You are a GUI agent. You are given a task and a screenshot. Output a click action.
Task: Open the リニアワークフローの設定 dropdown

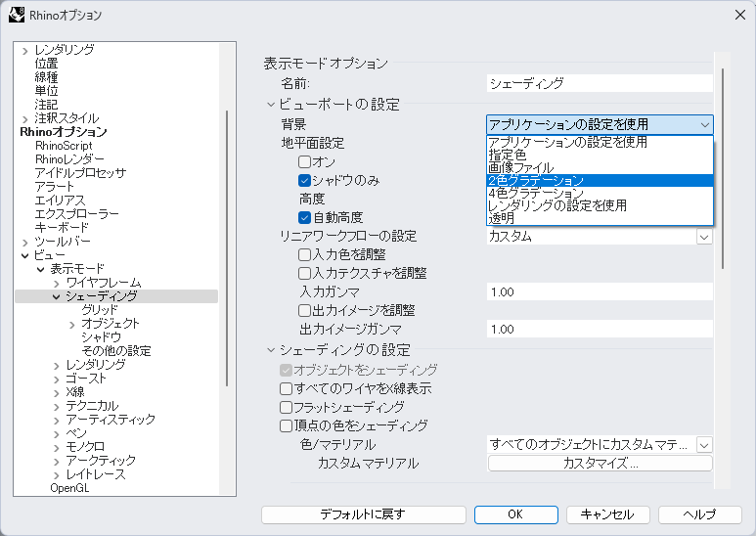click(704, 237)
